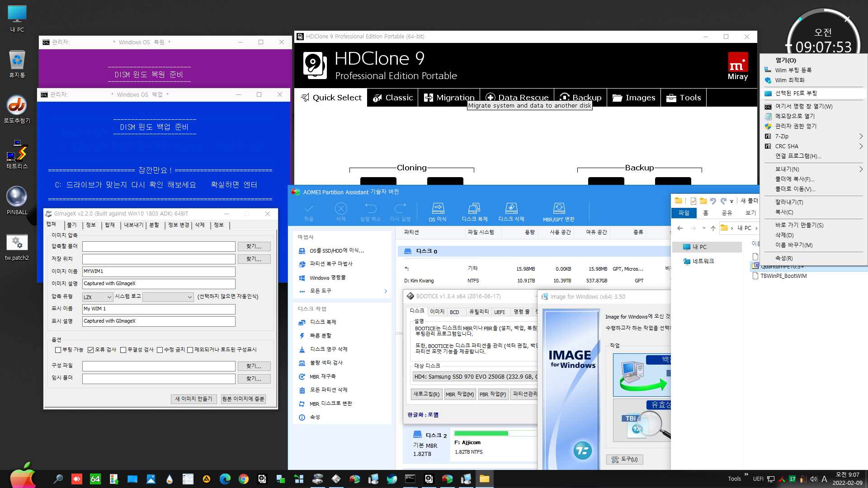Screen dimensions: 868x488
Task: Open 속성 in AOMEI disk operations list
Action: [315, 417]
